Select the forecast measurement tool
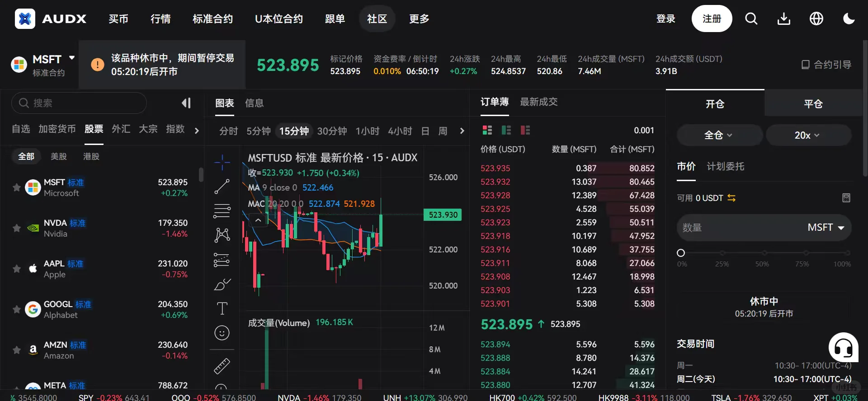The width and height of the screenshot is (868, 401). [x=222, y=260]
